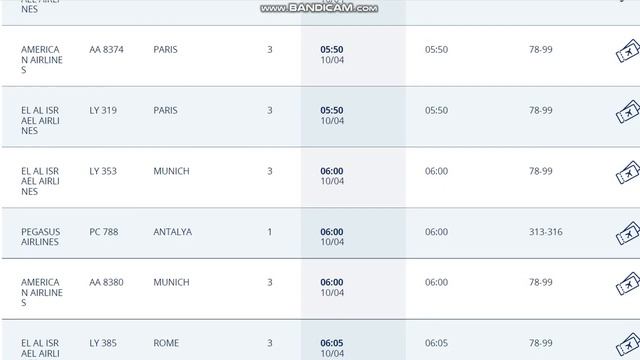Click ticket icon for Pegasus PC 788
The height and width of the screenshot is (360, 640).
[628, 233]
